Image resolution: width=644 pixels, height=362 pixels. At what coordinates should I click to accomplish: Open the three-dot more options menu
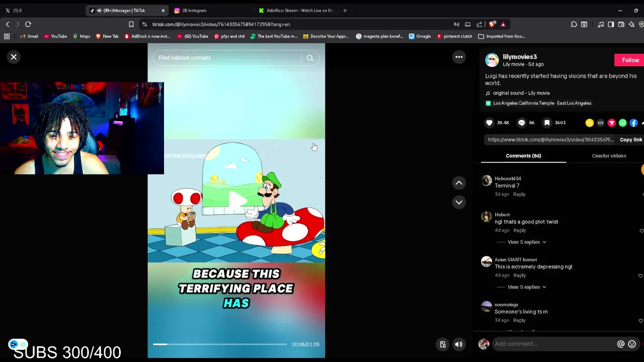[459, 57]
